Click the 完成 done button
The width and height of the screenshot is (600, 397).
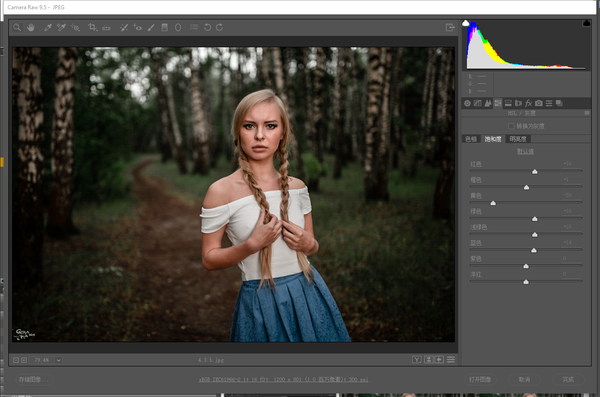pyautogui.click(x=568, y=379)
